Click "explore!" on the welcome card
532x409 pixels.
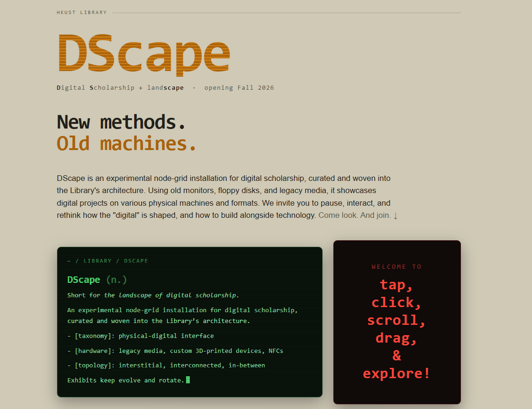[x=396, y=373]
